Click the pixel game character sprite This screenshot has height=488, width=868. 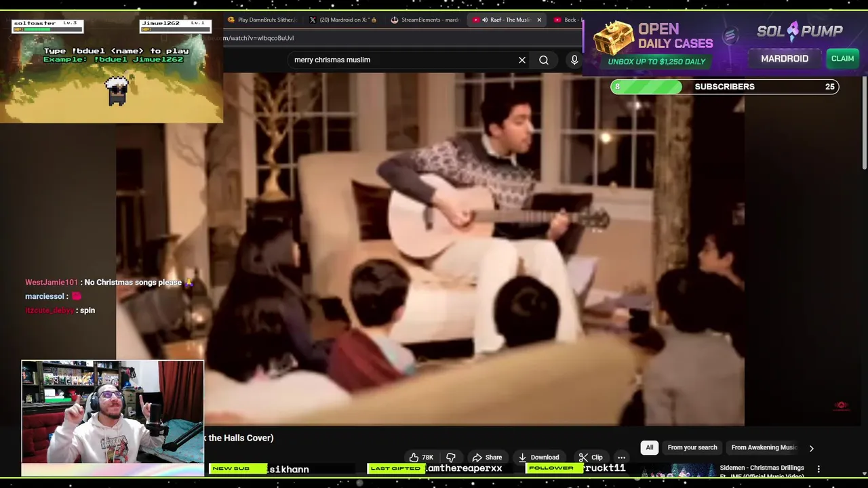click(x=117, y=91)
